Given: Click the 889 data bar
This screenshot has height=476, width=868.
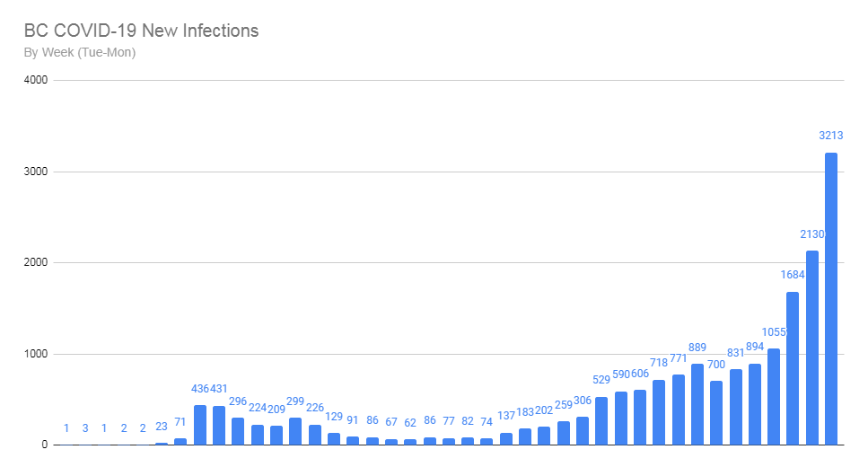Looking at the screenshot, I should coord(697,404).
